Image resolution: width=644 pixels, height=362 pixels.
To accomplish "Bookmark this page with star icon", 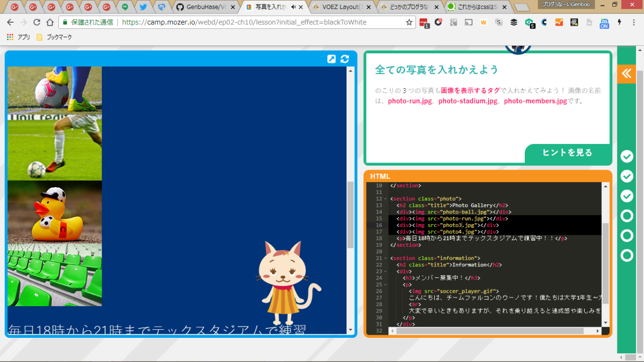I will click(409, 23).
